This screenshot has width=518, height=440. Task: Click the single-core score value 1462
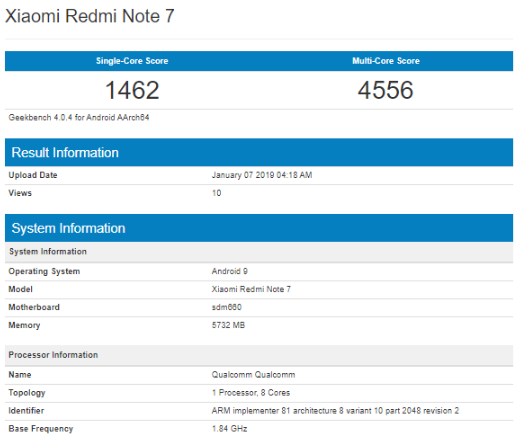[132, 90]
